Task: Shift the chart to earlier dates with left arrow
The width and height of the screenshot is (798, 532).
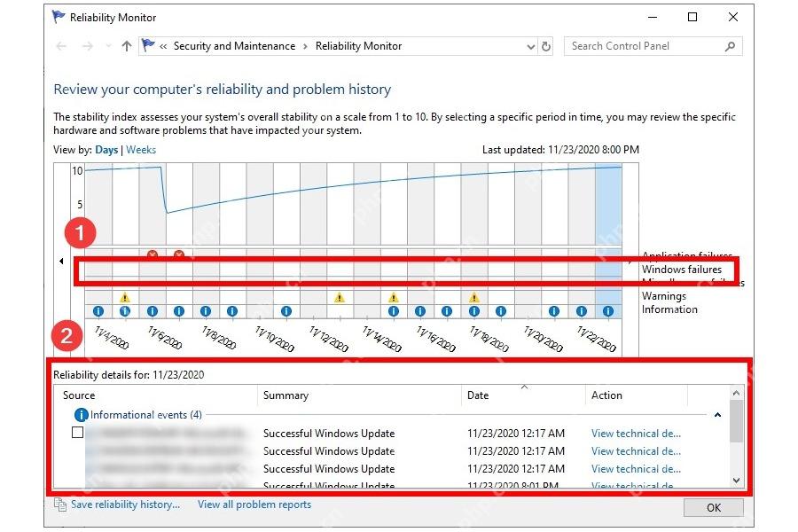Action: 61,262
